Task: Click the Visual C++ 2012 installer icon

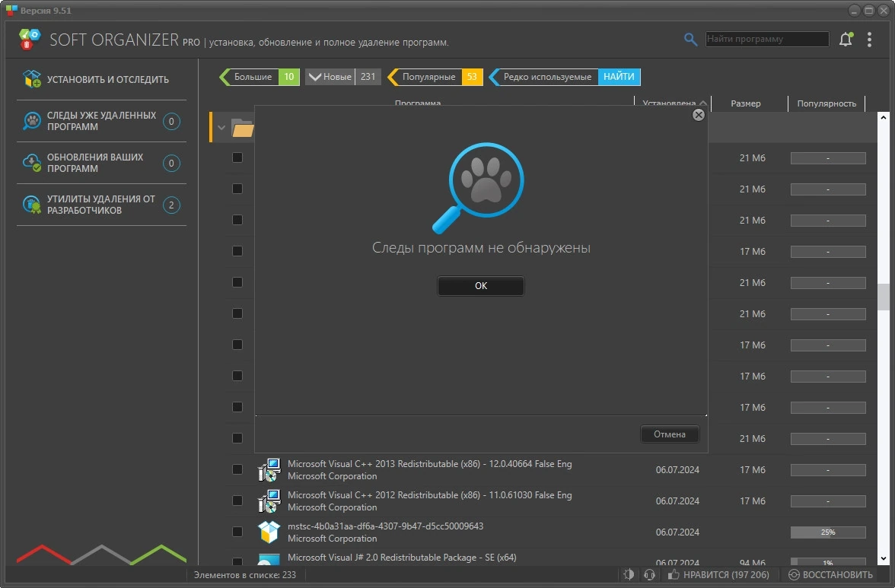Action: coord(269,501)
